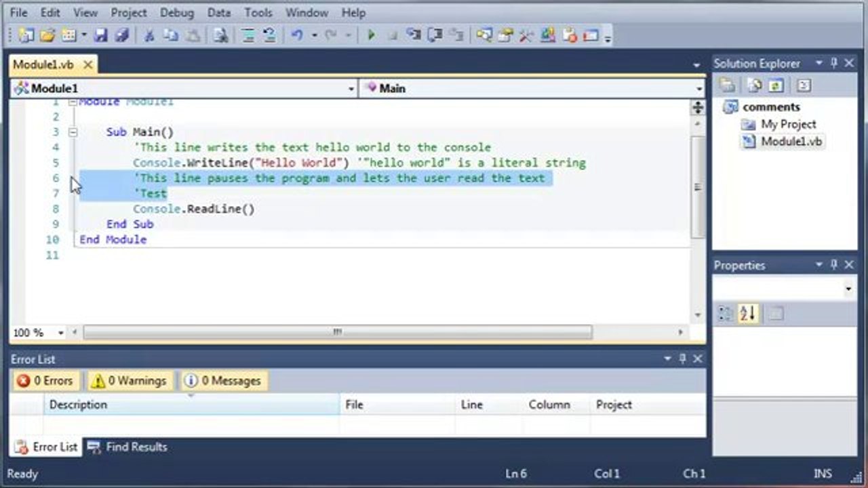Uncomment the selected lines

tap(269, 35)
